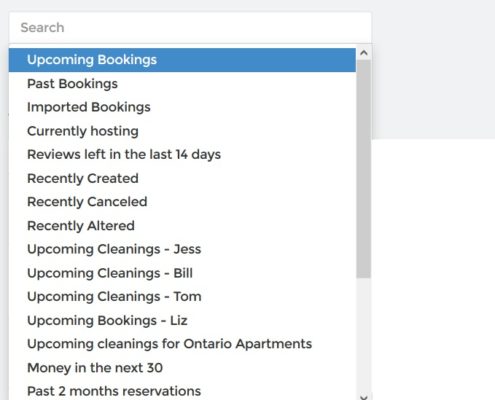The image size is (495, 400).
Task: Select Upcoming Cleanings - Tom
Action: tap(182, 297)
